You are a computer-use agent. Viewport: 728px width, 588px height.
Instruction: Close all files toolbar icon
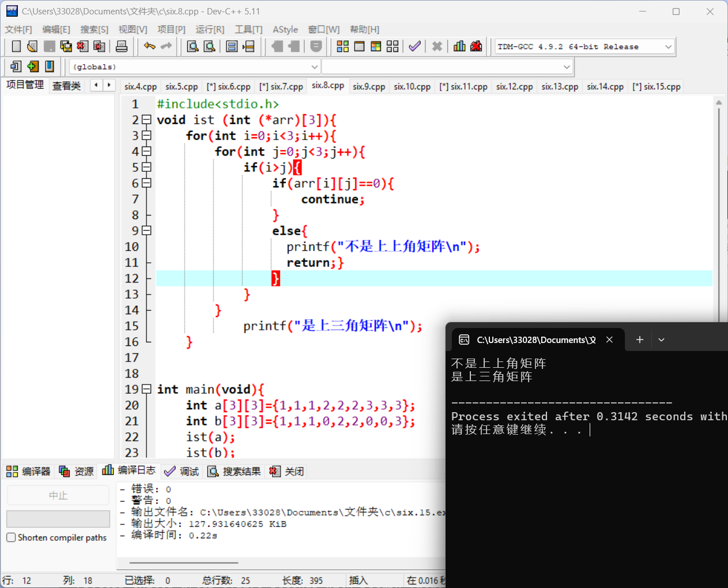tap(99, 46)
